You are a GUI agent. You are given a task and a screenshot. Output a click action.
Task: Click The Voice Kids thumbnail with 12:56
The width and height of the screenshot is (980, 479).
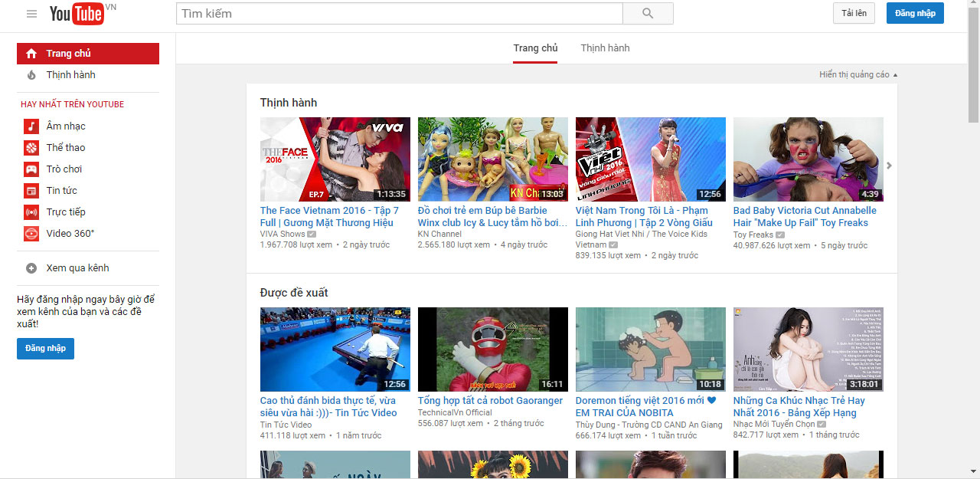(x=651, y=159)
